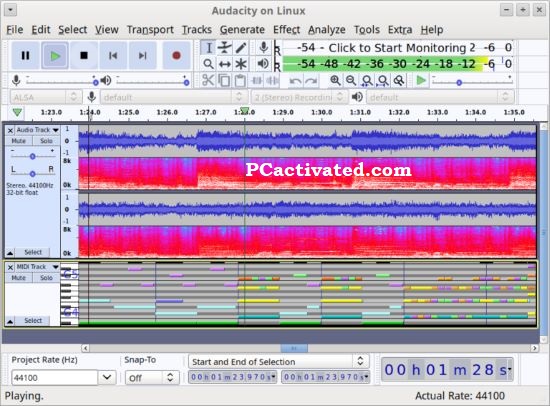Screen dimensions: 550x406
Task: Click the recording meter microphone icon
Action: [x=263, y=47]
